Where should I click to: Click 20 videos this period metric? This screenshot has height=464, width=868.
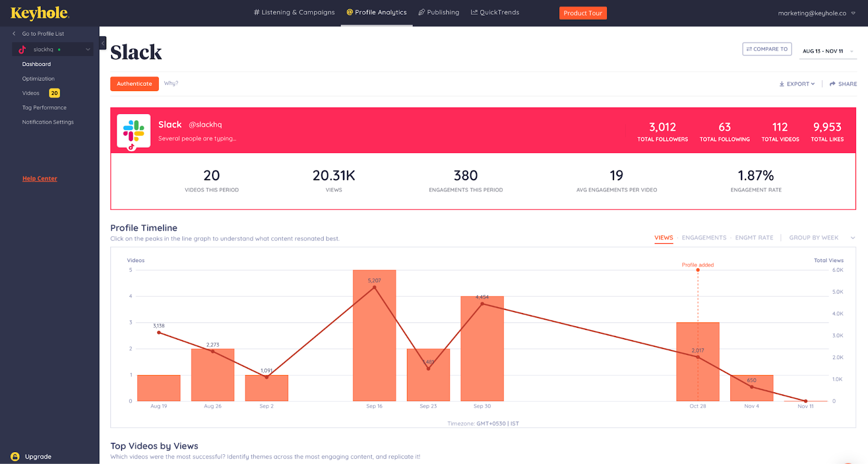click(212, 180)
